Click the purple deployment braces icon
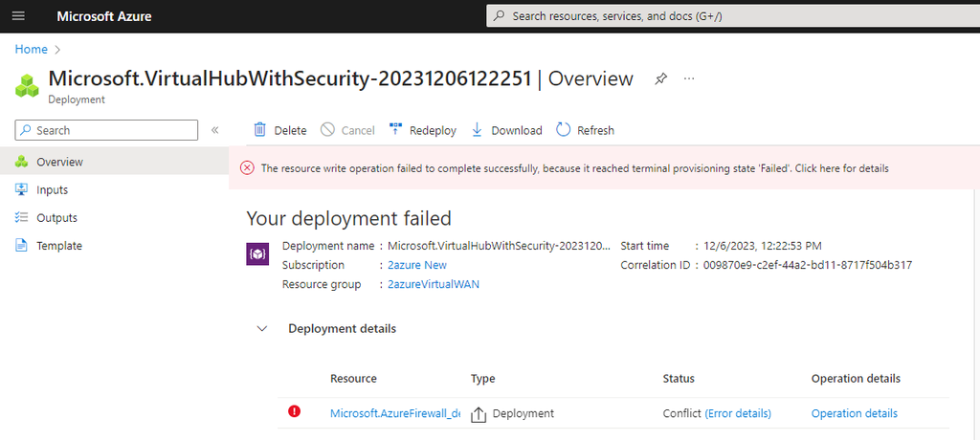 (257, 254)
